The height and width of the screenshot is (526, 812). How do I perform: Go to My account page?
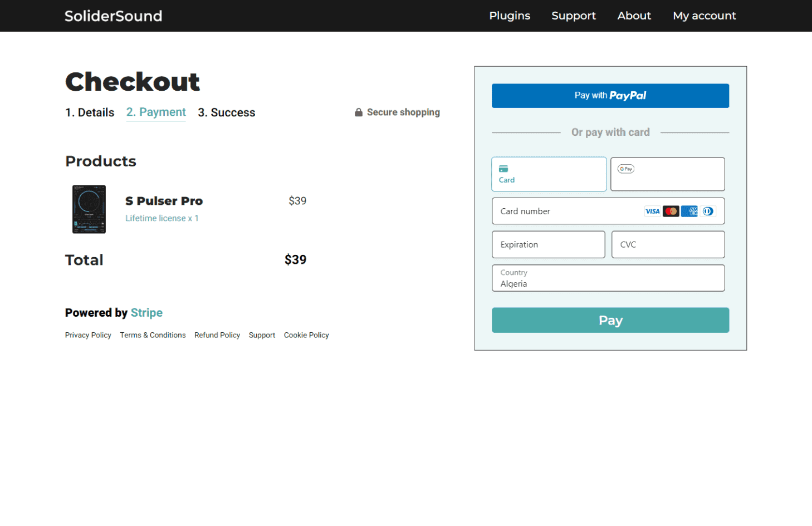point(704,16)
